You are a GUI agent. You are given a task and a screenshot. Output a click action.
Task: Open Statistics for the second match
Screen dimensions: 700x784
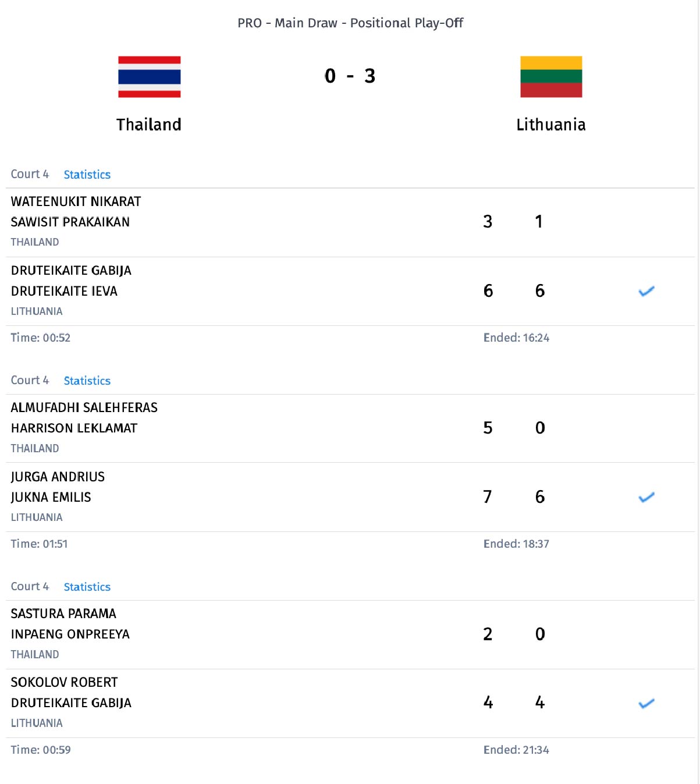tap(87, 381)
